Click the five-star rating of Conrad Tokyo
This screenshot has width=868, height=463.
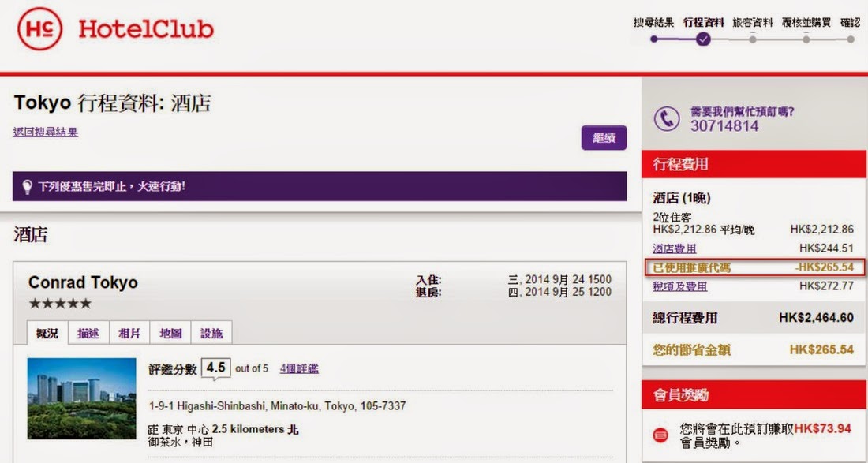pyautogui.click(x=60, y=304)
